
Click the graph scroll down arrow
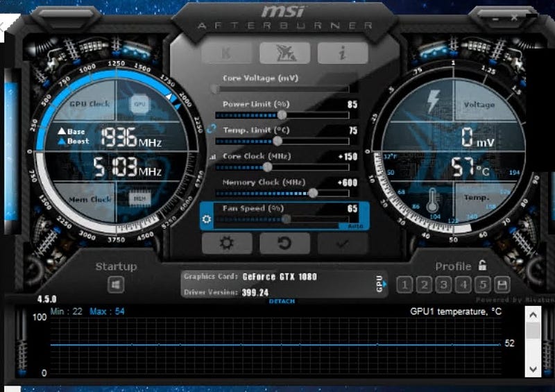[x=533, y=369]
